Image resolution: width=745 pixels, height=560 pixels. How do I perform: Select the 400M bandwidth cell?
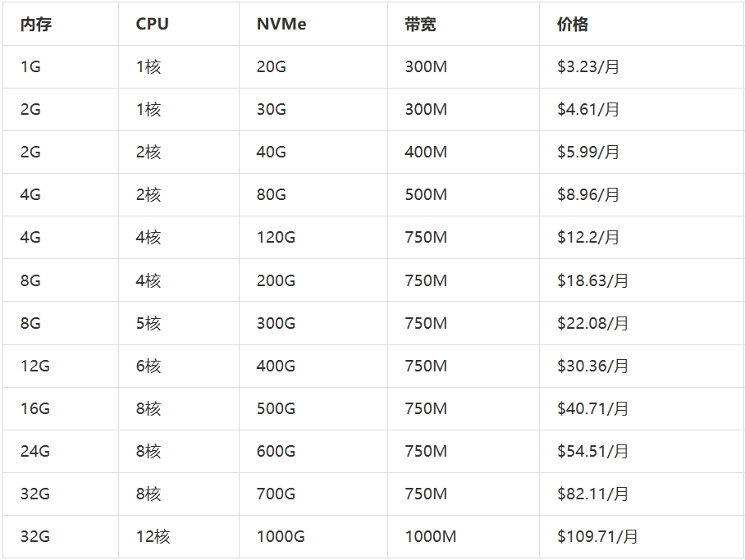coord(426,153)
